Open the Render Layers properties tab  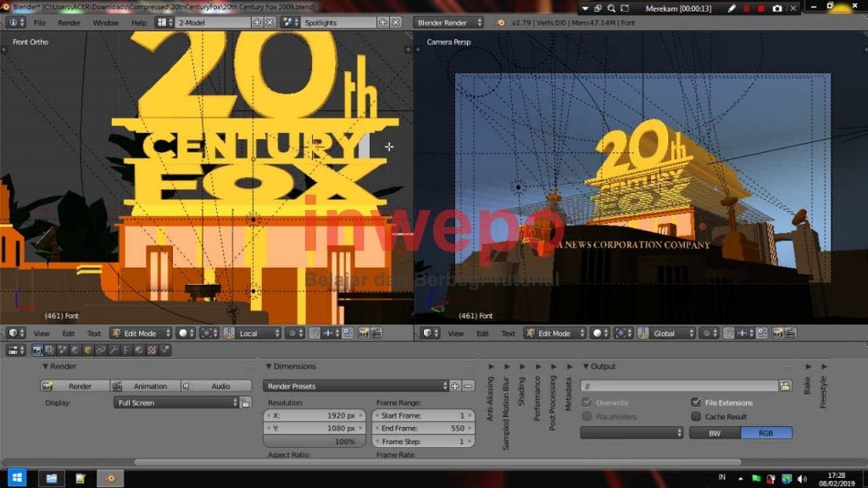point(49,350)
